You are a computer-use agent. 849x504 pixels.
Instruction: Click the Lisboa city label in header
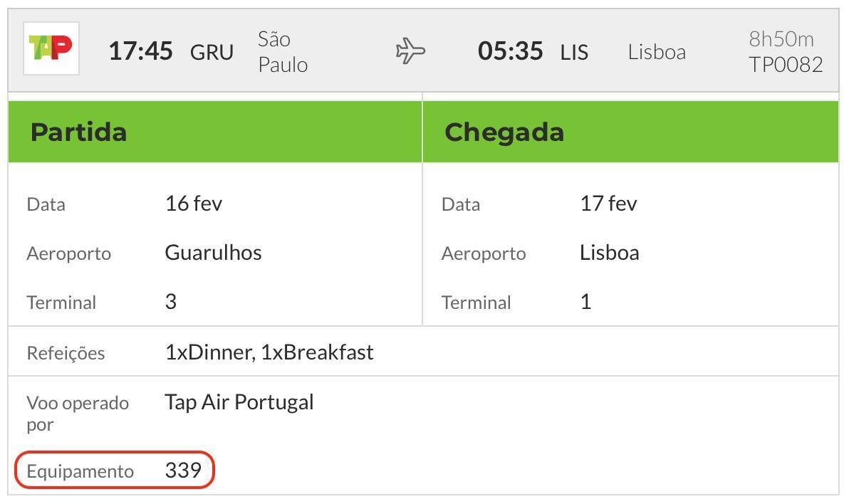[657, 52]
